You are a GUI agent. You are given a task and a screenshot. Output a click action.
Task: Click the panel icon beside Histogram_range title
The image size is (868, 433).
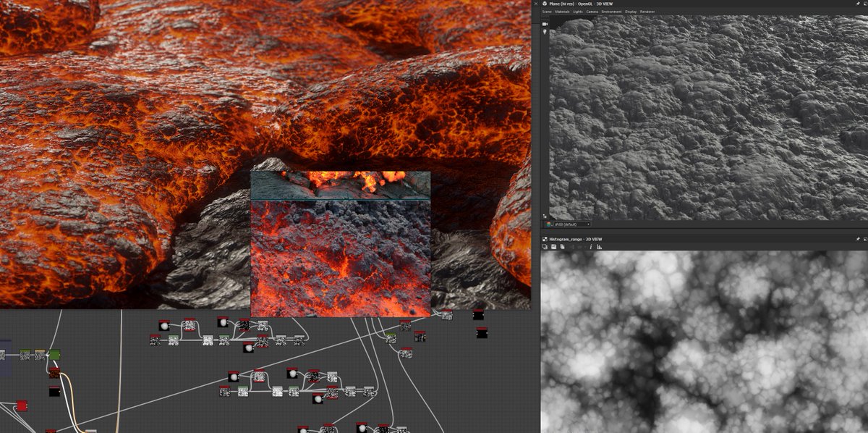(545, 239)
